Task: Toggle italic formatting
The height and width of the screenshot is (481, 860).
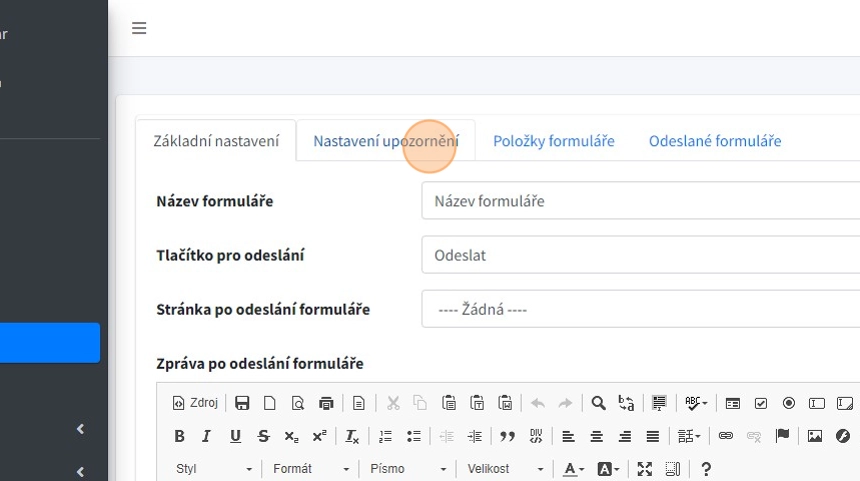Action: tap(207, 436)
